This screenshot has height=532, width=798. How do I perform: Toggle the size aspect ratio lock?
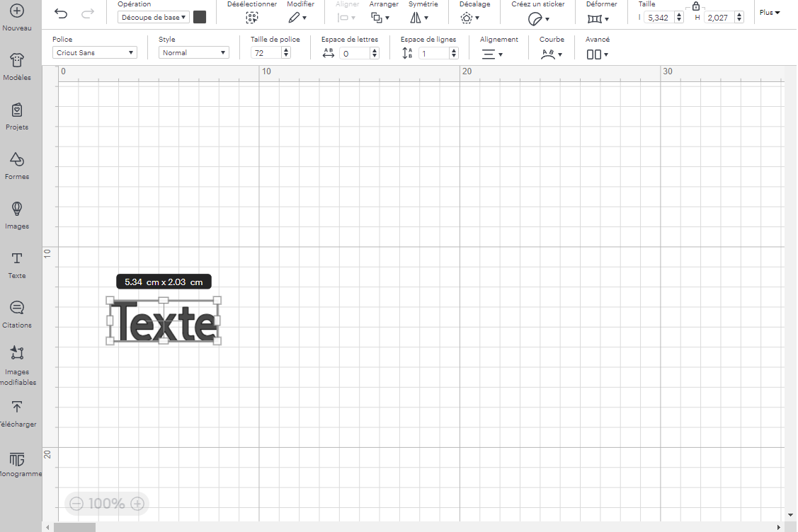coord(695,6)
